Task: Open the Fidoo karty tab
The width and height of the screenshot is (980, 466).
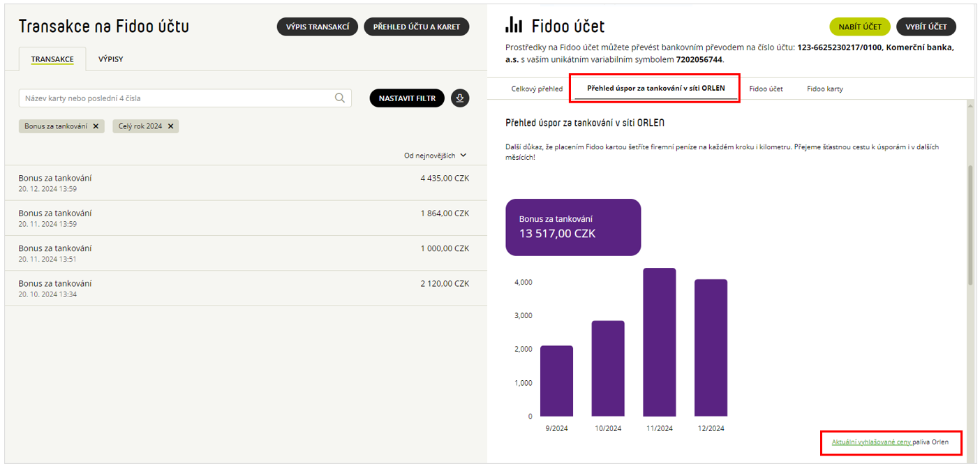Action: (825, 89)
